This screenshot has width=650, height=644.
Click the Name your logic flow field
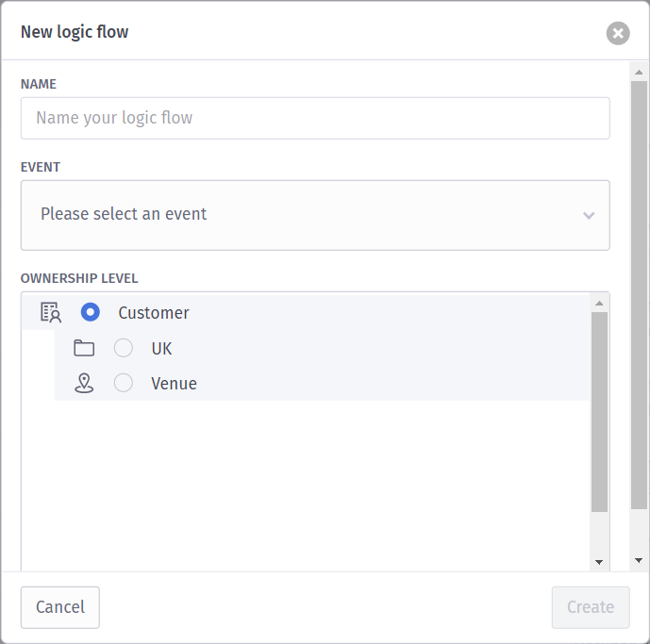[315, 118]
